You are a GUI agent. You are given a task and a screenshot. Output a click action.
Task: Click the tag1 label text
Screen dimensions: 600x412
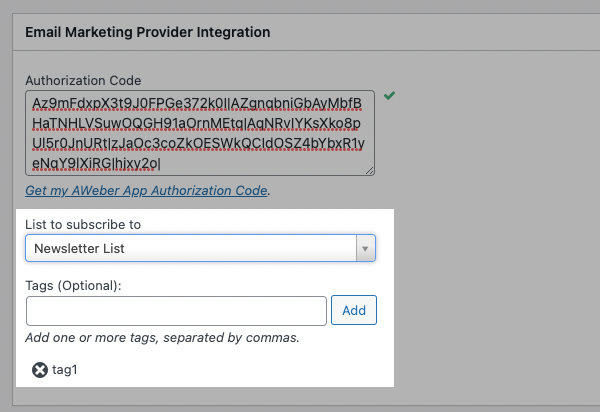point(65,370)
